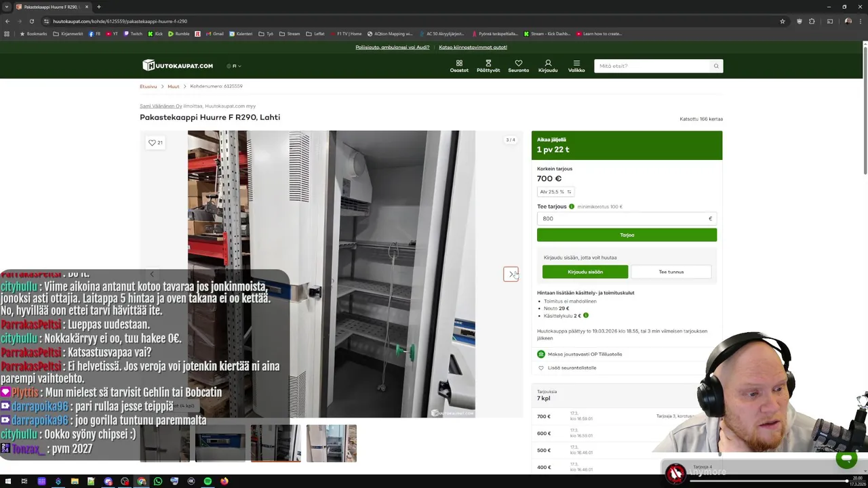Open the Leffat bookmarks folder

click(x=315, y=34)
